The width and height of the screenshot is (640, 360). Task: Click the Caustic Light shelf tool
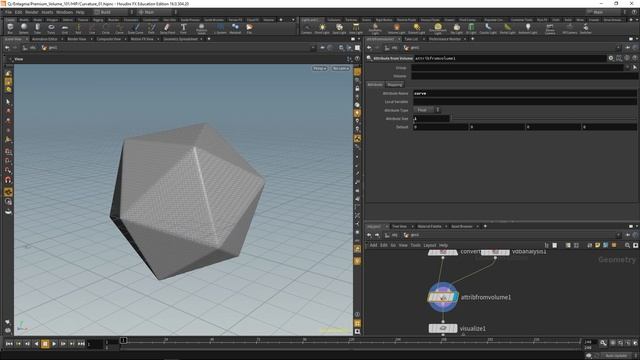tap(488, 29)
